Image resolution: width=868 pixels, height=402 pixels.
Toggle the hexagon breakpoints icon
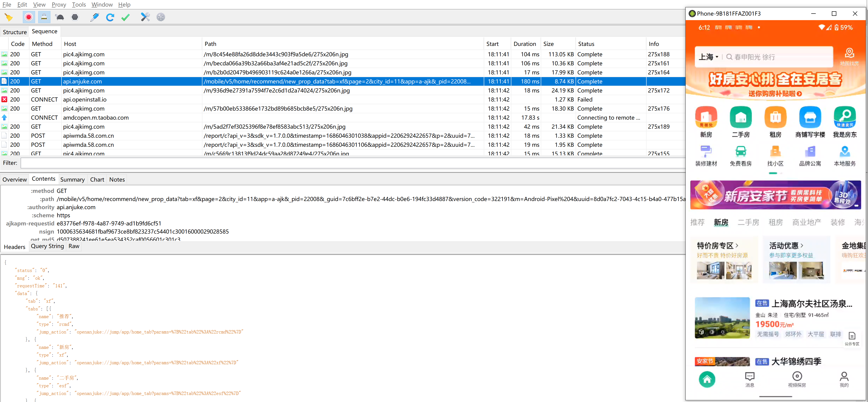click(x=75, y=17)
